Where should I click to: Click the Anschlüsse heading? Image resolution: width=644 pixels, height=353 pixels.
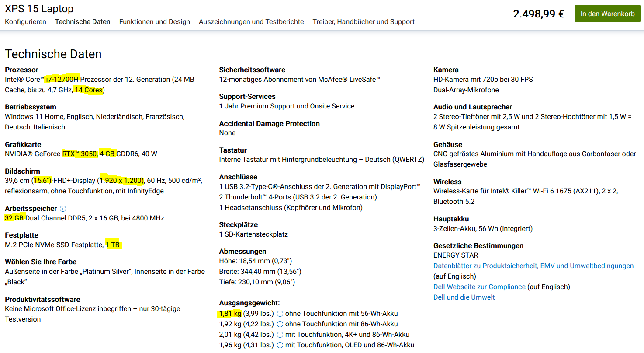(x=238, y=177)
